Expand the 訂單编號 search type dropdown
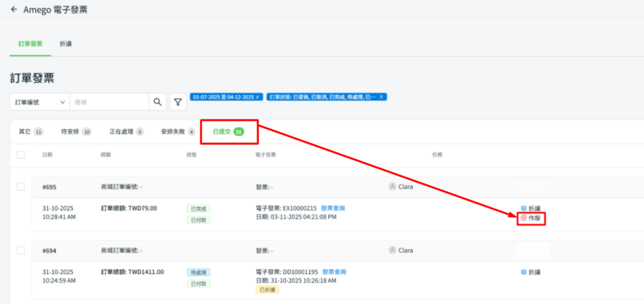644x304 pixels. click(40, 102)
